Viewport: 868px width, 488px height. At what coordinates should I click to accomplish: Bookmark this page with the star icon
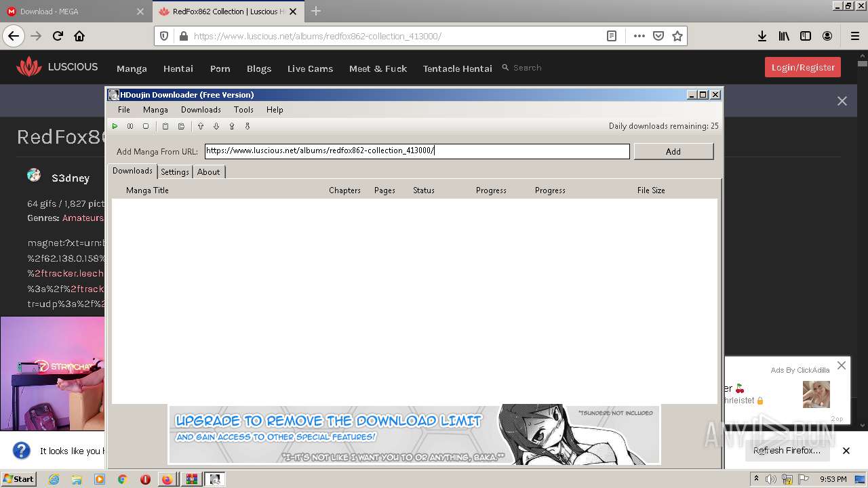[677, 36]
